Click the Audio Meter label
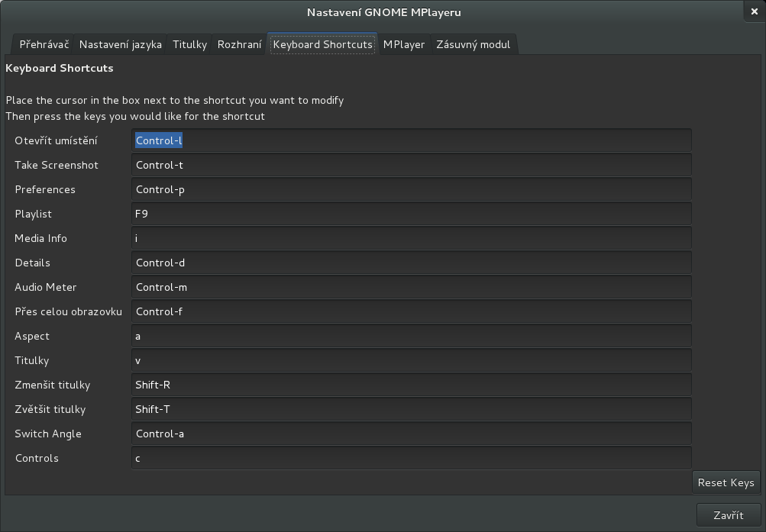This screenshot has height=532, width=766. (x=45, y=287)
